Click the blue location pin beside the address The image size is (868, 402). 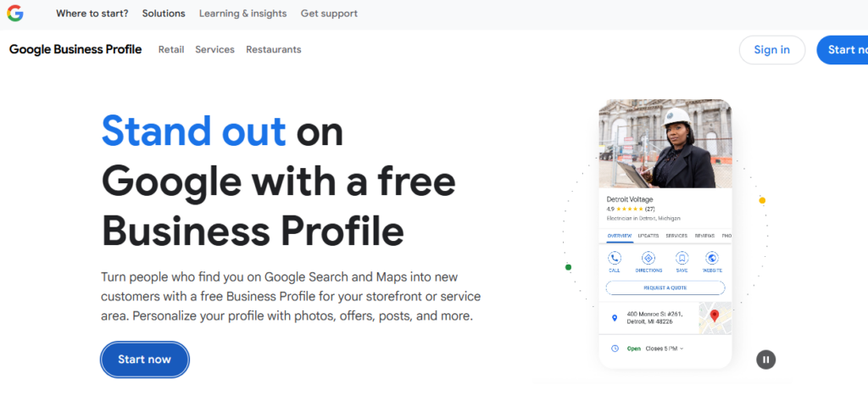click(x=615, y=319)
